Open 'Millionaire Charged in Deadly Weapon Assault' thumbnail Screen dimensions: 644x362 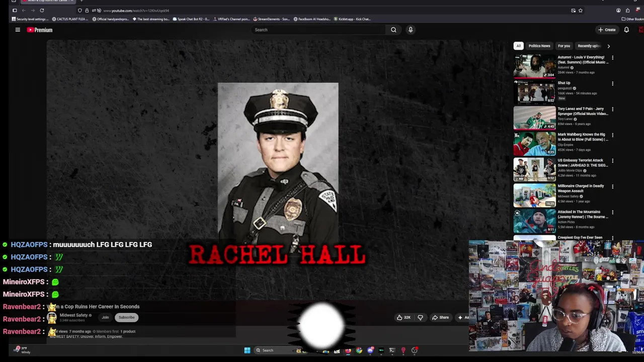pyautogui.click(x=534, y=195)
